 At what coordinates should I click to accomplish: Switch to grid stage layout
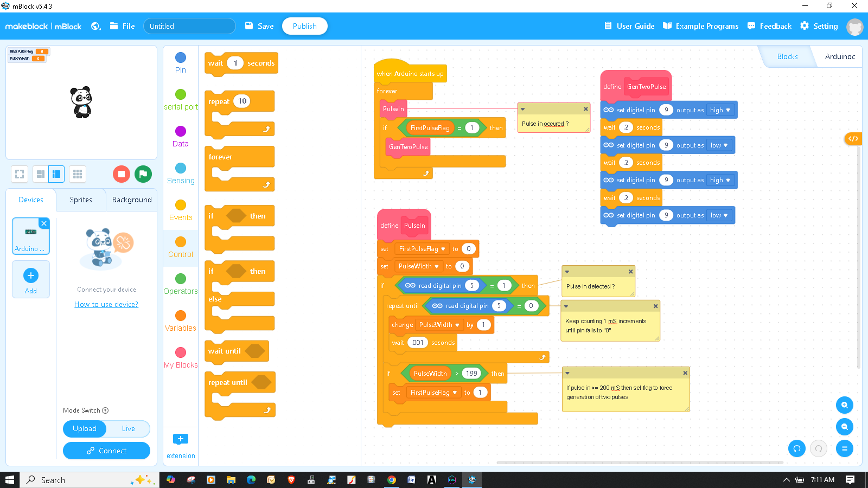tap(78, 174)
